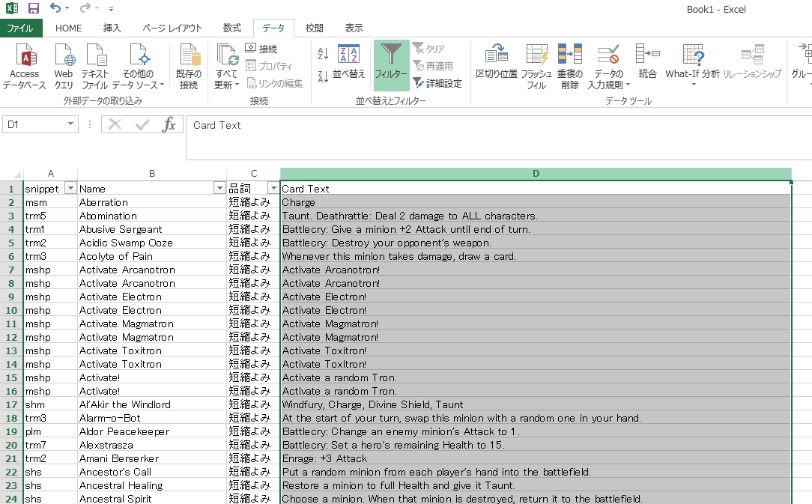Image resolution: width=812 pixels, height=504 pixels.
Task: Click 再適用 reapply filter
Action: (433, 66)
